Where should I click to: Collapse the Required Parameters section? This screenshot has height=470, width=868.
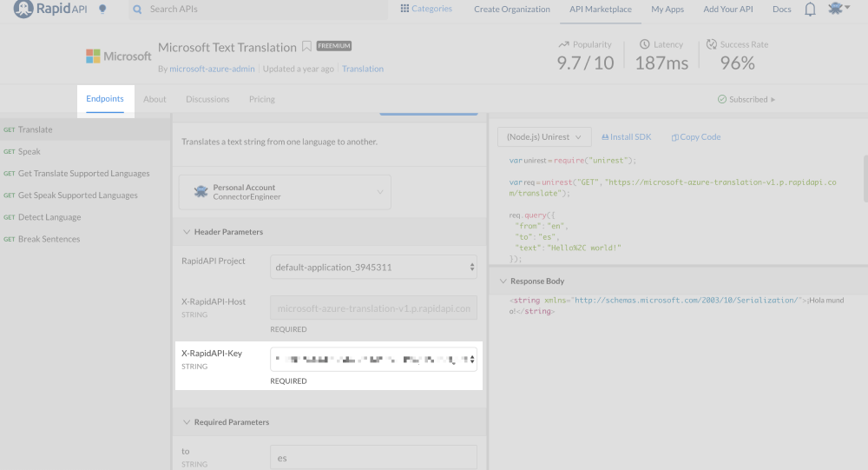click(187, 422)
